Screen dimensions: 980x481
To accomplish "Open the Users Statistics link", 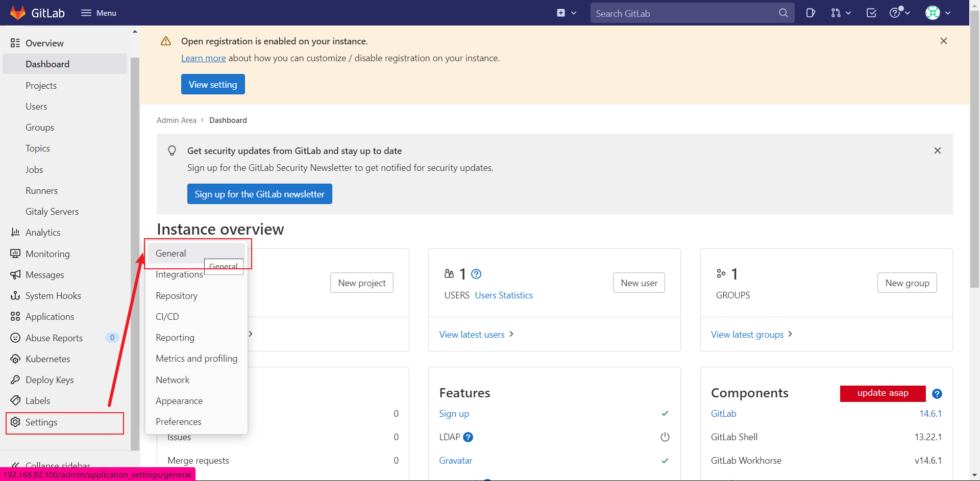I will click(504, 295).
